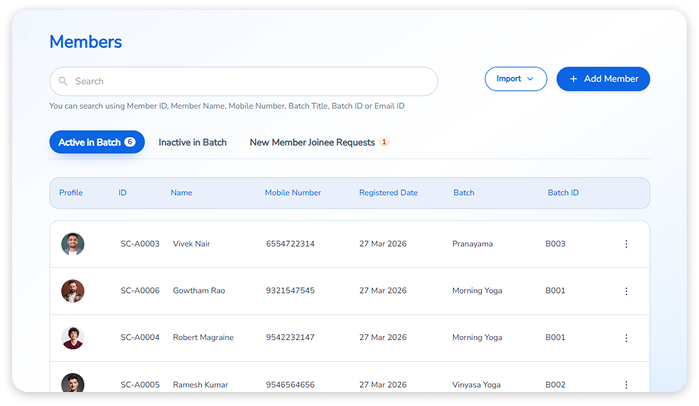This screenshot has width=699, height=406.
Task: Select the Active in Batch tab
Action: pyautogui.click(x=97, y=142)
